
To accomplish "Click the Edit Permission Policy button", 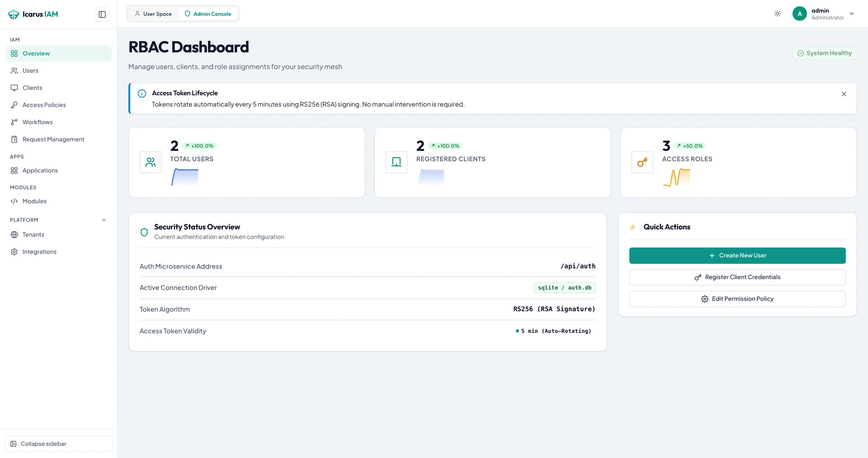I will point(737,299).
